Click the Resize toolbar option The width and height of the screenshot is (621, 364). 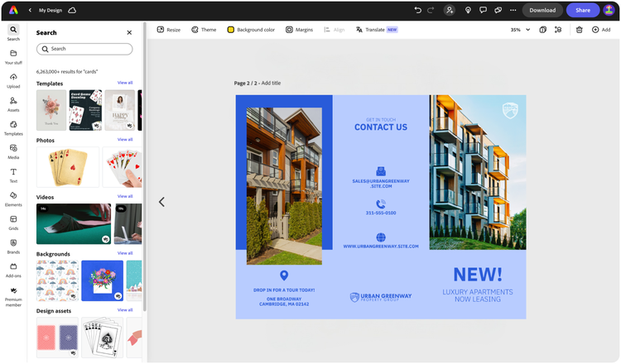(169, 30)
